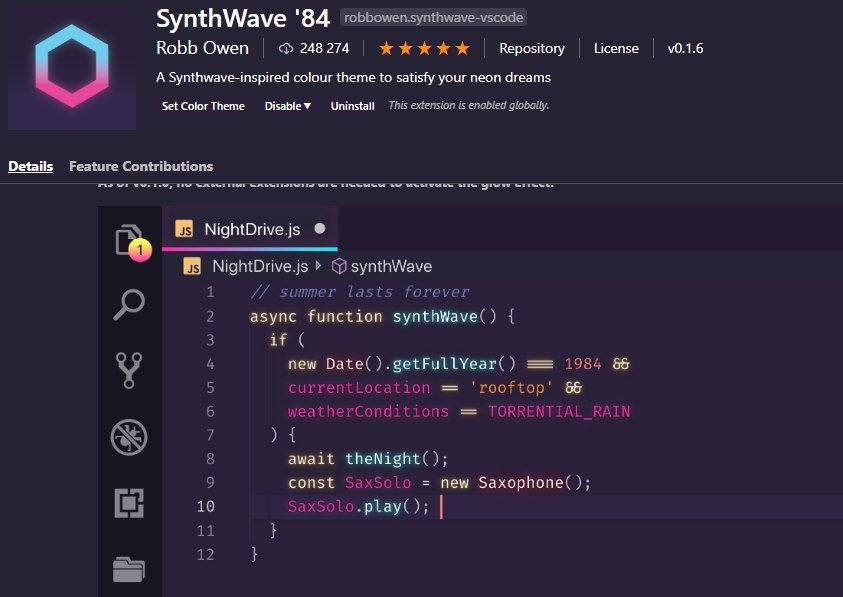Open the Search magnifier icon in activity bar

tap(129, 304)
